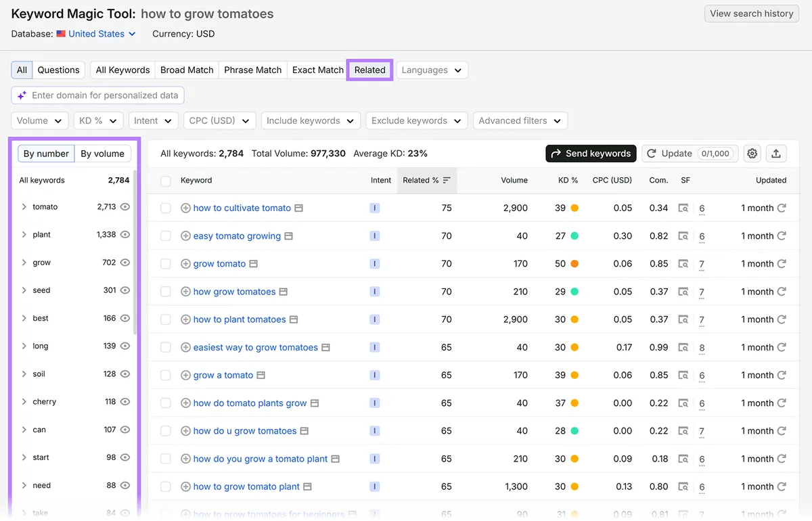Image resolution: width=812 pixels, height=521 pixels.
Task: Tick checkbox for 'easy tomato growing'
Action: [x=166, y=236]
